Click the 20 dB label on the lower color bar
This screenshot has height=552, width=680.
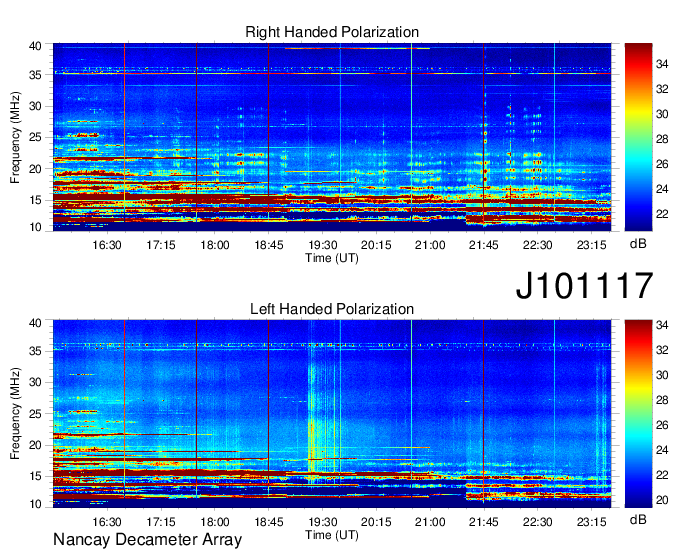(x=662, y=500)
